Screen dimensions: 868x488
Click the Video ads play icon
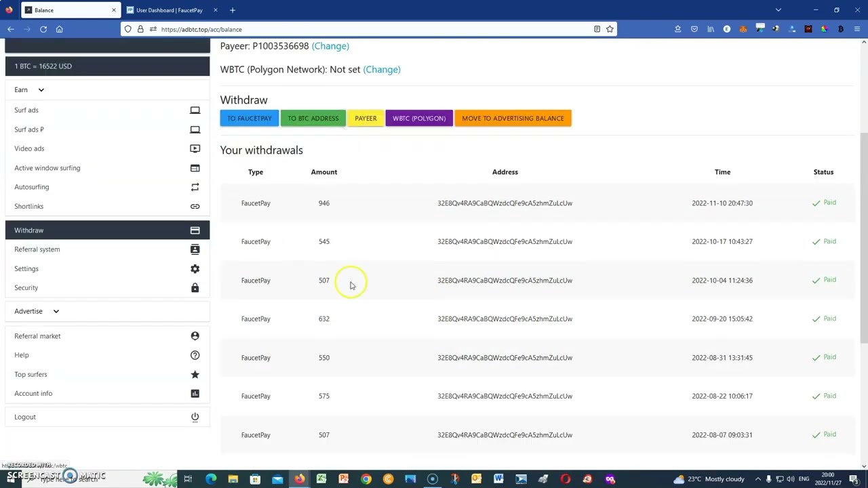195,148
